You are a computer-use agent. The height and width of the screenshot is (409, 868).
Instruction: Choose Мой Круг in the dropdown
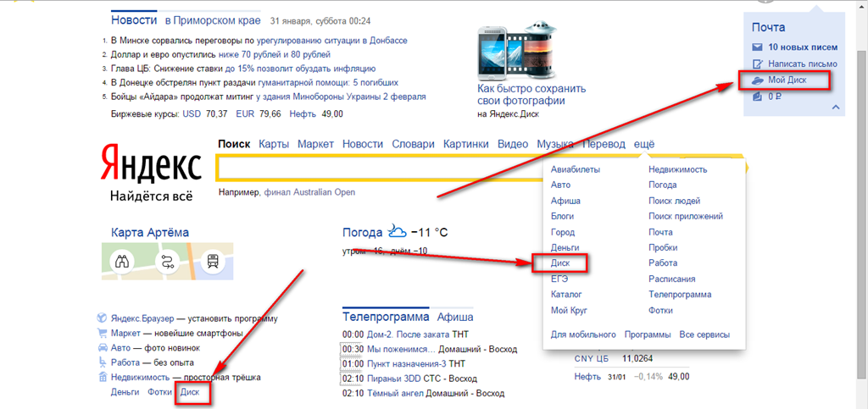[569, 310]
